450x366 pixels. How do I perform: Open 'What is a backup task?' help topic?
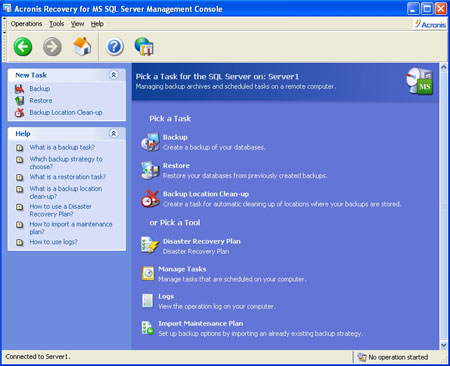[x=62, y=147]
